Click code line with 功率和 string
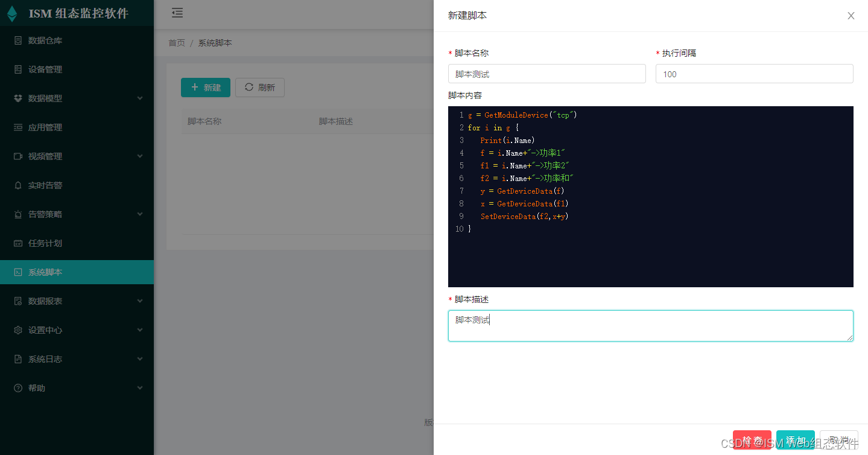This screenshot has height=455, width=868. pyautogui.click(x=527, y=178)
